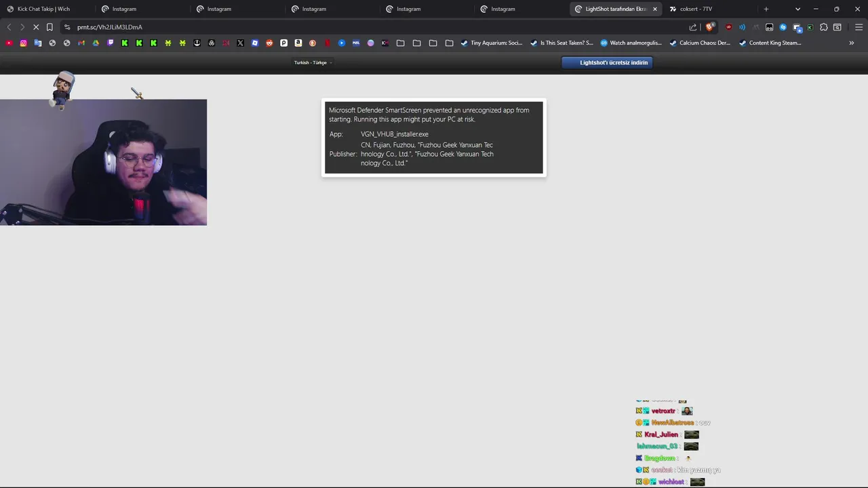Open the SmartScreen screenshot image
Viewport: 868px width, 488px height.
coord(434,138)
